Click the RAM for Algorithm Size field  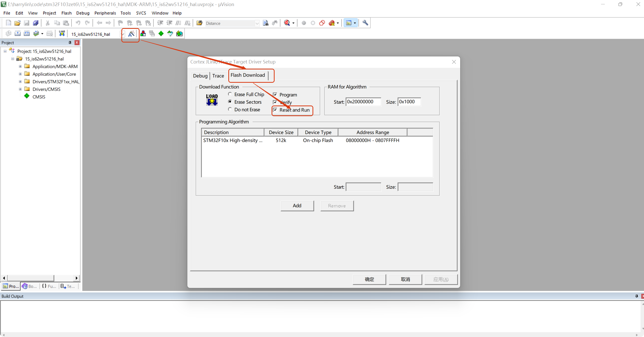pos(409,102)
